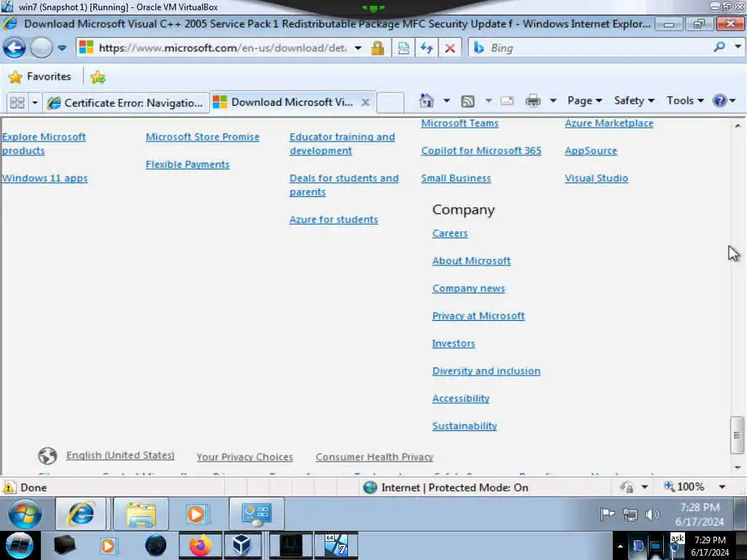Click the RSS Feeds icon
Viewport: 747px width, 560px height.
pyautogui.click(x=468, y=101)
